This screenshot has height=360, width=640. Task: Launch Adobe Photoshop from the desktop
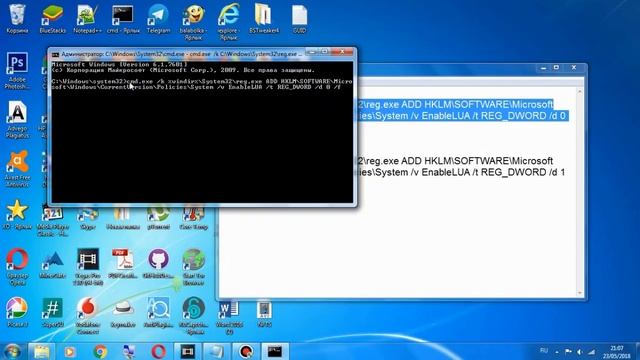(x=17, y=70)
